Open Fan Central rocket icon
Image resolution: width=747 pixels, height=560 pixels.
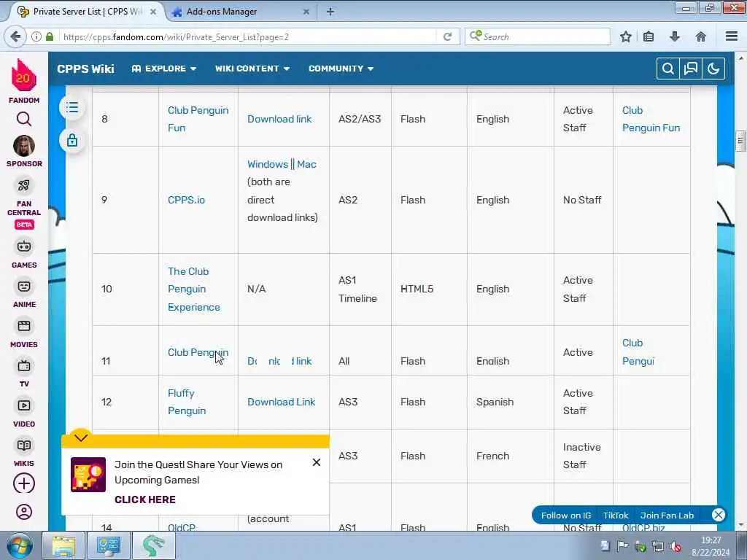click(24, 185)
